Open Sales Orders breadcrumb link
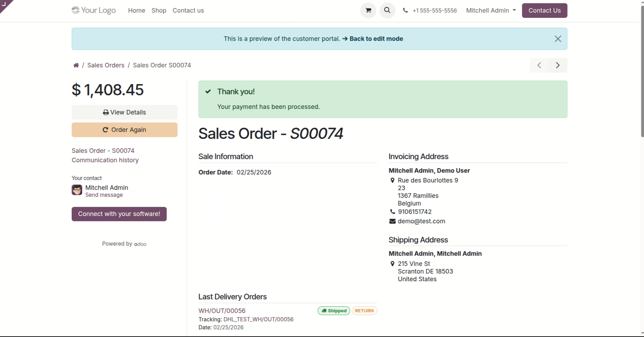Viewport: 644px width, 337px height. [106, 65]
